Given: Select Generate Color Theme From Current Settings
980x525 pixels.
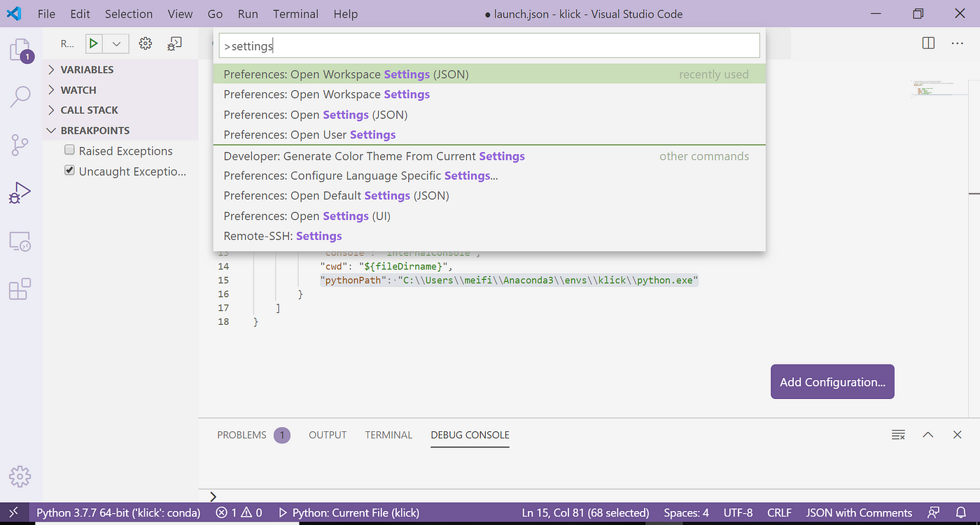Looking at the screenshot, I should (x=489, y=156).
